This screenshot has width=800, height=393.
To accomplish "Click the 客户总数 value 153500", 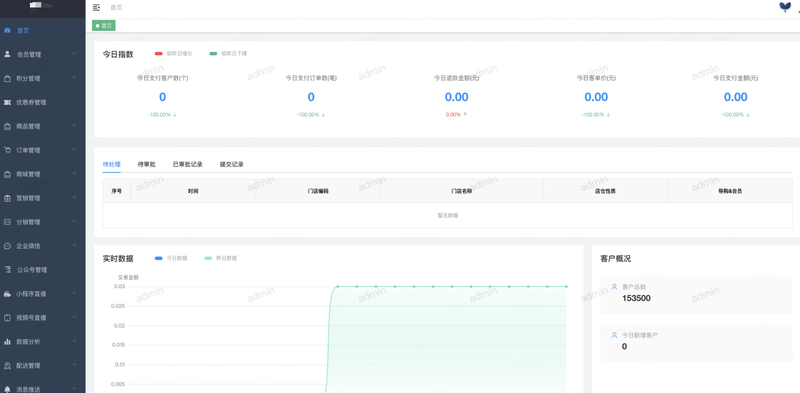I will (636, 298).
